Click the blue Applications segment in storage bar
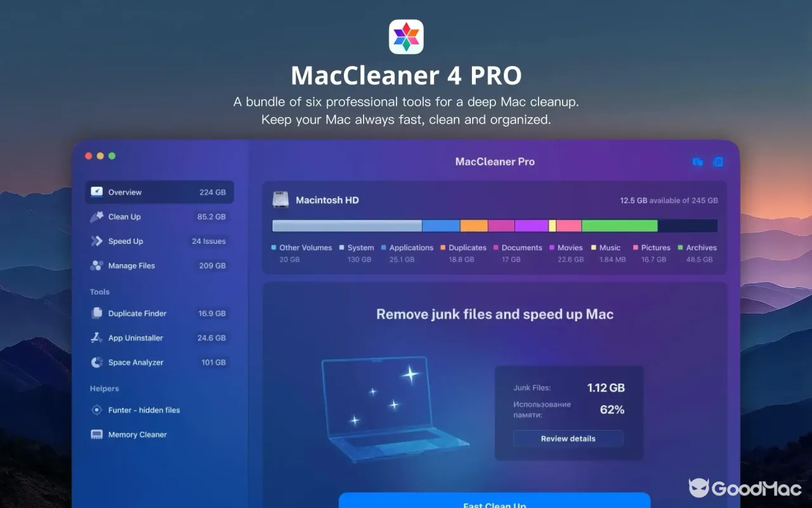Viewport: 812px width, 508px height. (441, 225)
